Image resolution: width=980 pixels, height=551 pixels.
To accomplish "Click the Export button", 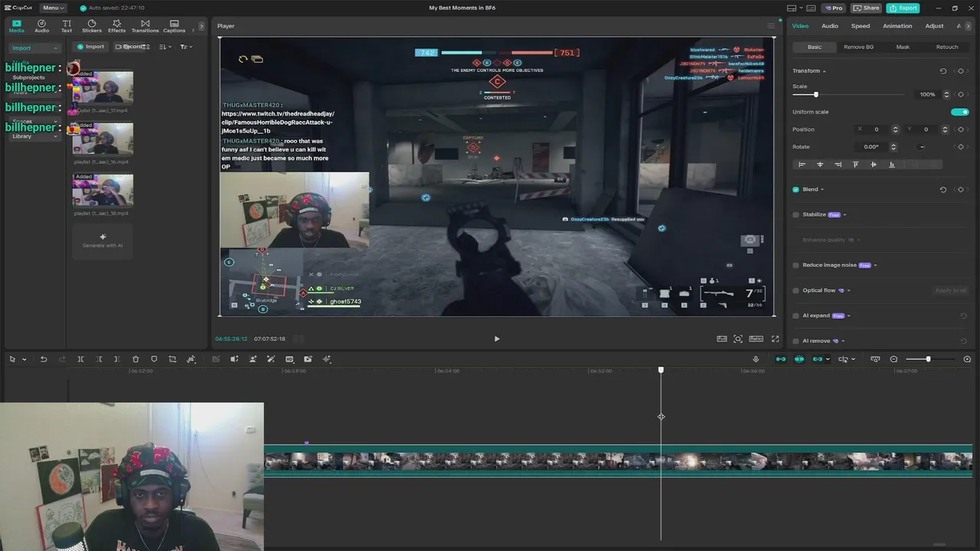I will point(903,8).
